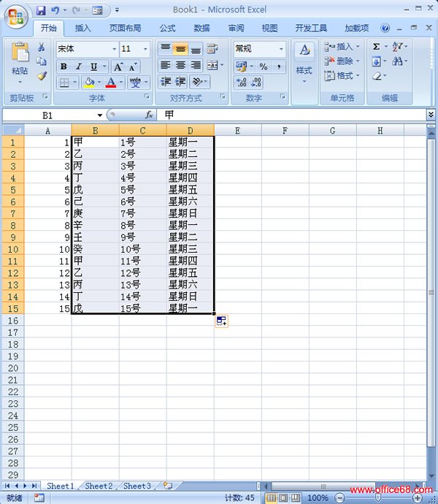
Task: Click the insert function fx button
Action: tap(149, 115)
